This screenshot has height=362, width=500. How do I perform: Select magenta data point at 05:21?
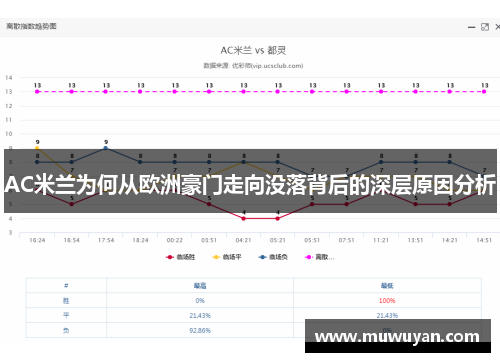[x=278, y=91]
